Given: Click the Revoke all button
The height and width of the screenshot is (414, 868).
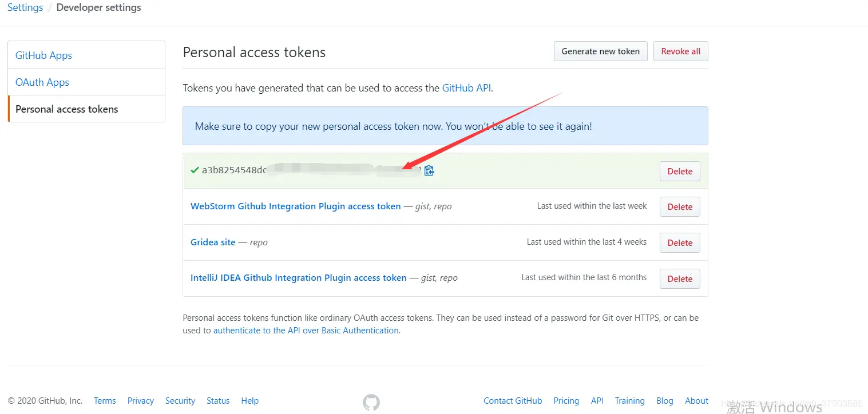Looking at the screenshot, I should (681, 51).
